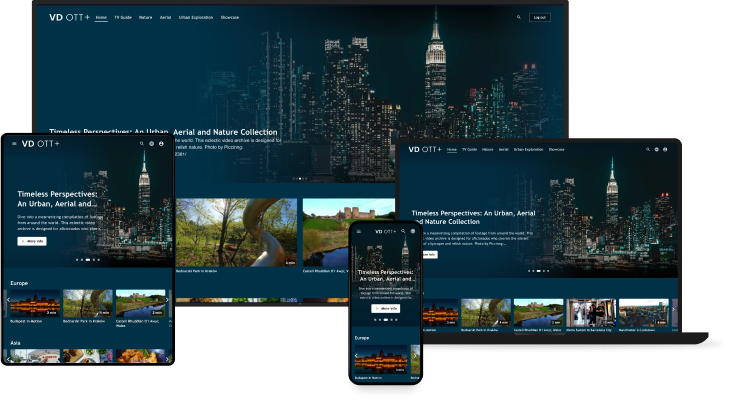This screenshot has height=400, width=730.
Task: Open Urban Exploration on the TV screen
Action: pos(196,17)
